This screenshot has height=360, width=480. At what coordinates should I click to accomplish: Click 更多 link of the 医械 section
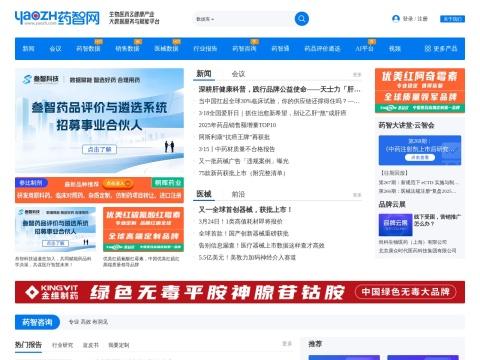click(x=357, y=195)
